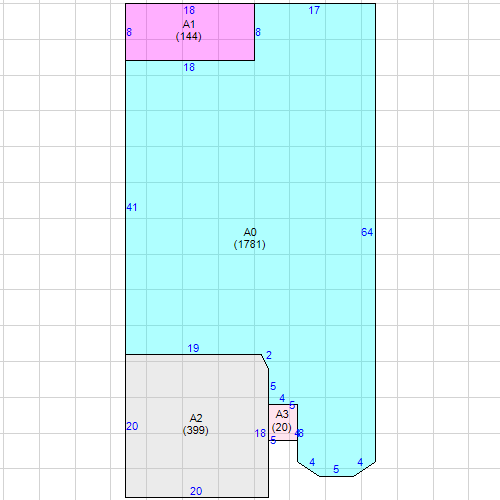This screenshot has height=500, width=500.
Task: Click the 8 dimension on A1's left edge
Action: coord(129,32)
